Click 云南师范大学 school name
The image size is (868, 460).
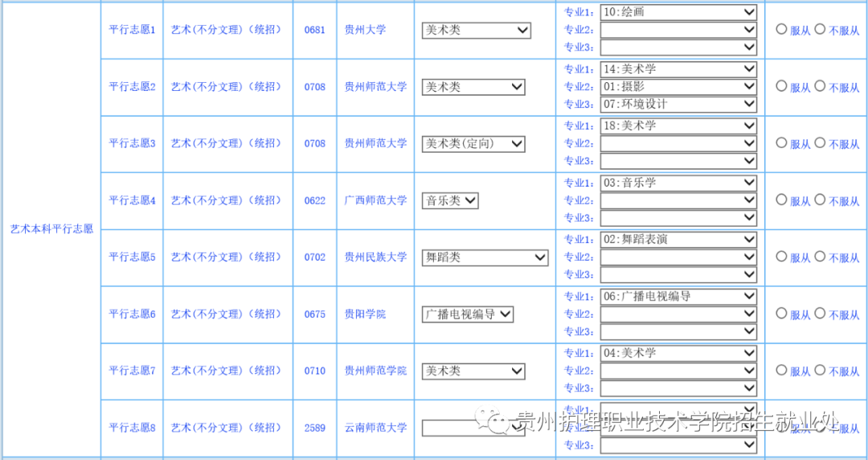pos(375,428)
